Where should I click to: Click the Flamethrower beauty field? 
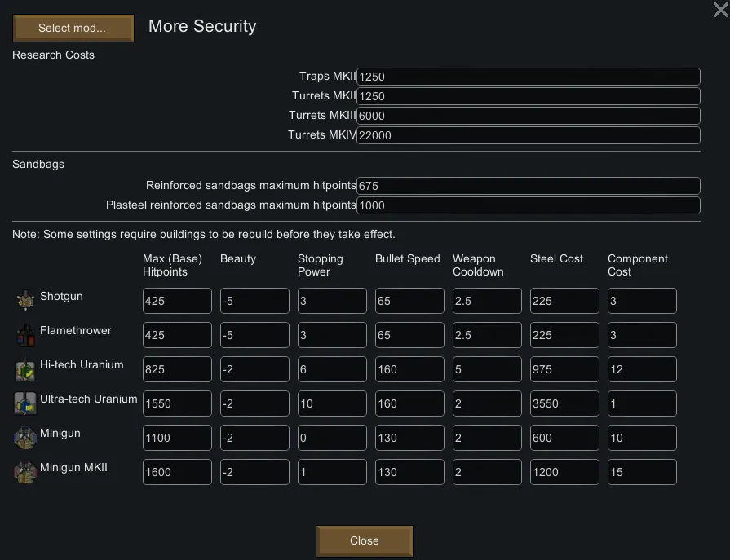(254, 335)
